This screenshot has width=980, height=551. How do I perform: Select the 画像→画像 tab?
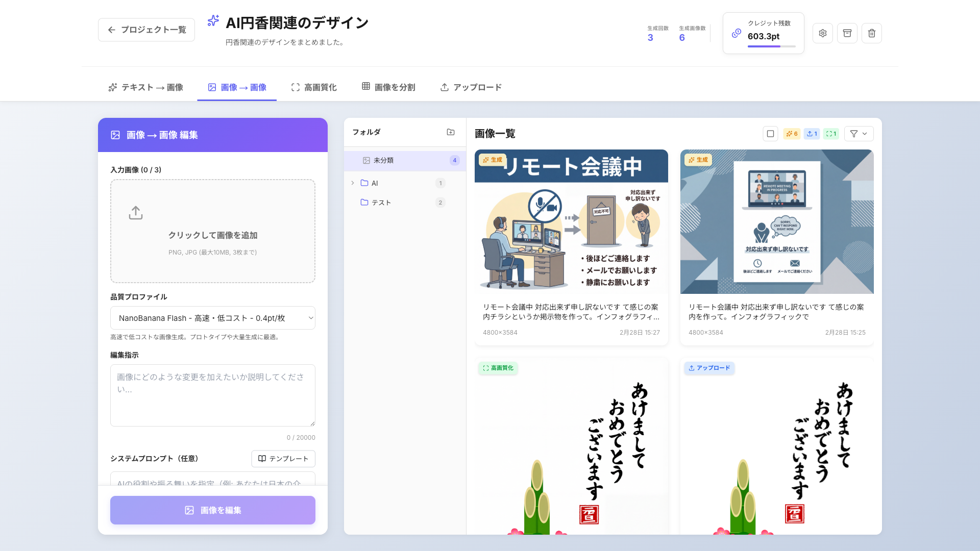237,87
